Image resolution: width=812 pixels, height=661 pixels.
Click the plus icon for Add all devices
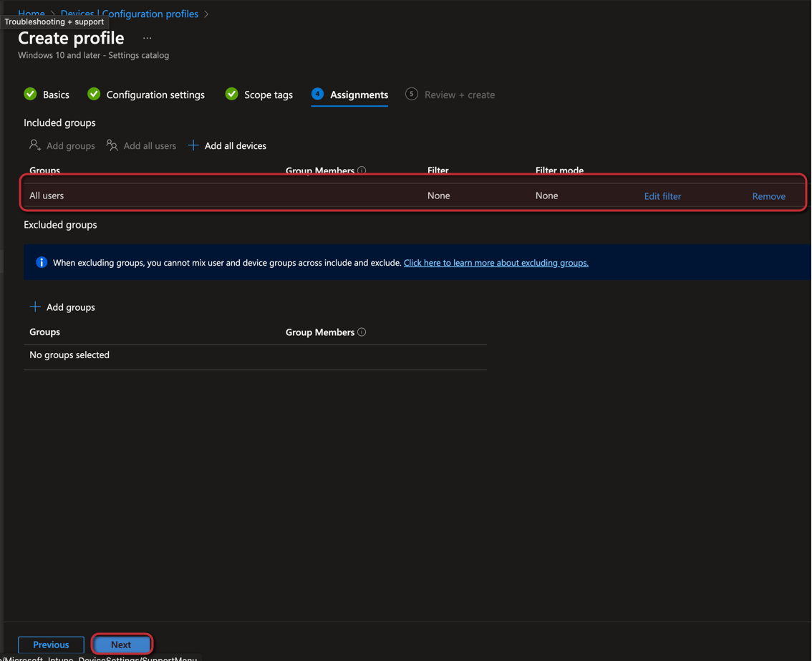coord(193,145)
